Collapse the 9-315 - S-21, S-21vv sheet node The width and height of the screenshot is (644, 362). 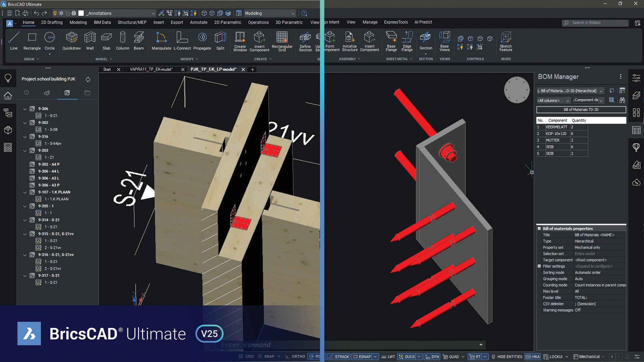[25, 234]
